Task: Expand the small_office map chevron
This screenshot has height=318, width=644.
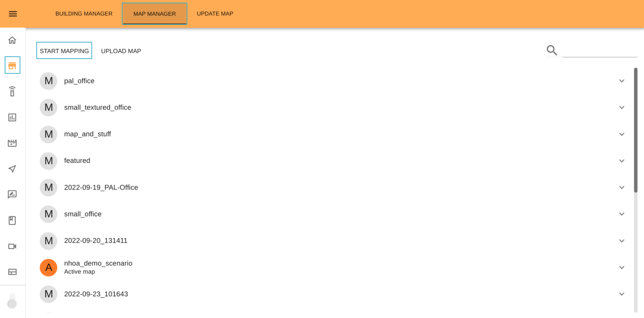Action: [x=621, y=214]
